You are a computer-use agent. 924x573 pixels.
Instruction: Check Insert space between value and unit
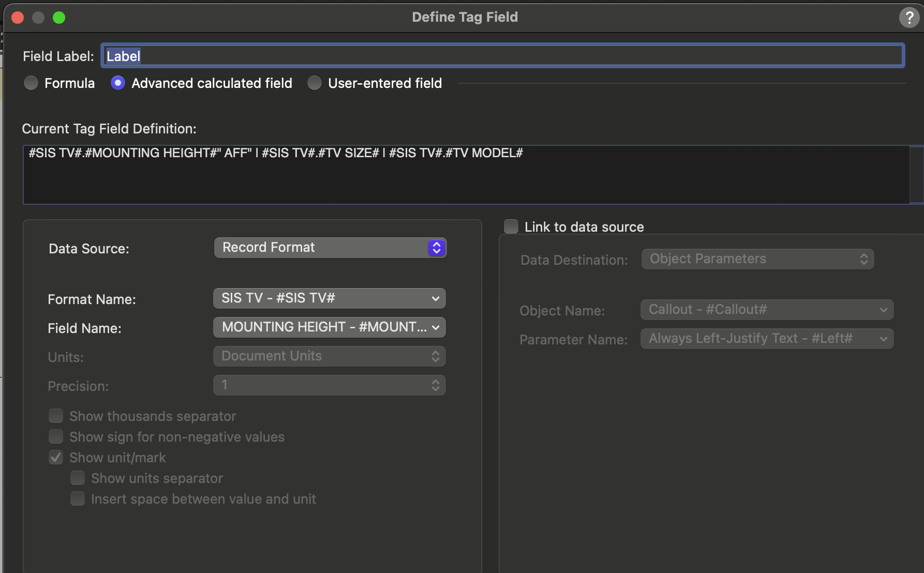coord(78,499)
